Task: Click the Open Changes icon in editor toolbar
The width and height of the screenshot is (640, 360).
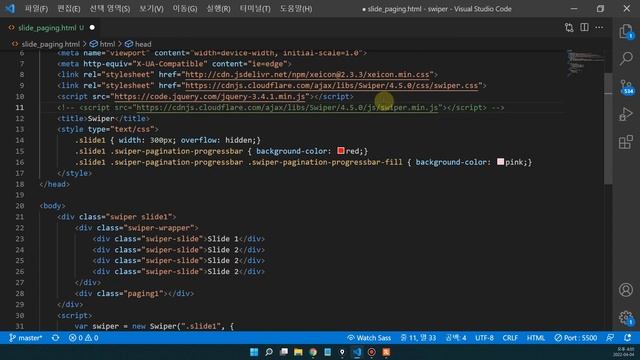Action: tap(569, 27)
